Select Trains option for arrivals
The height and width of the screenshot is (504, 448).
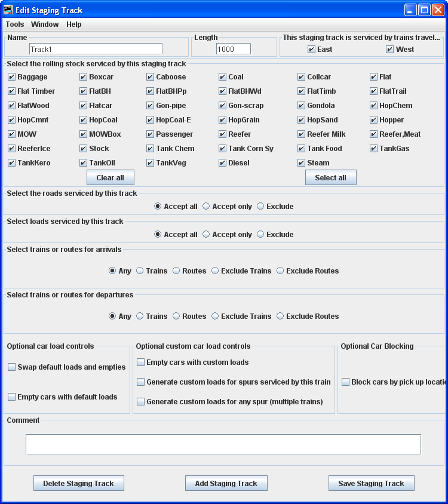140,271
